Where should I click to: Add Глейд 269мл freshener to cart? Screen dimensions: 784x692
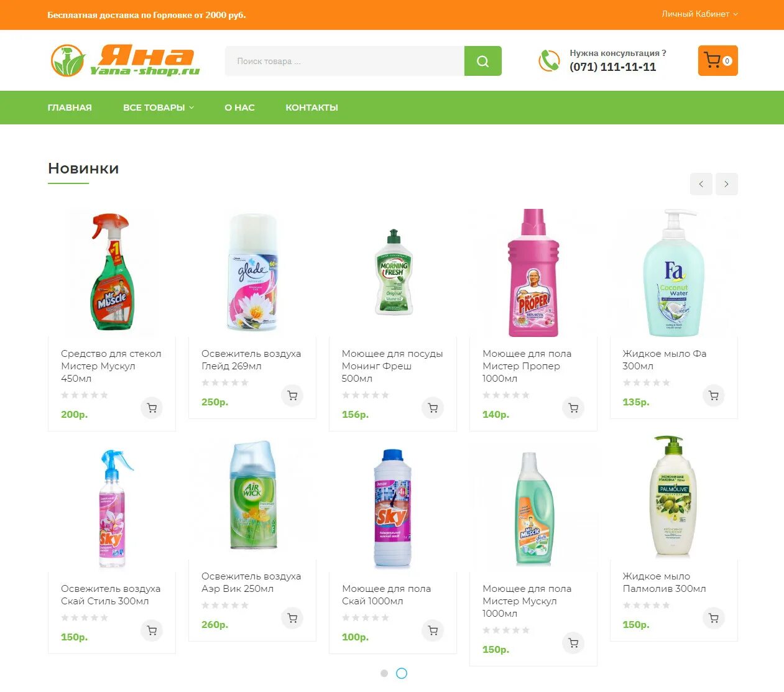click(x=292, y=395)
